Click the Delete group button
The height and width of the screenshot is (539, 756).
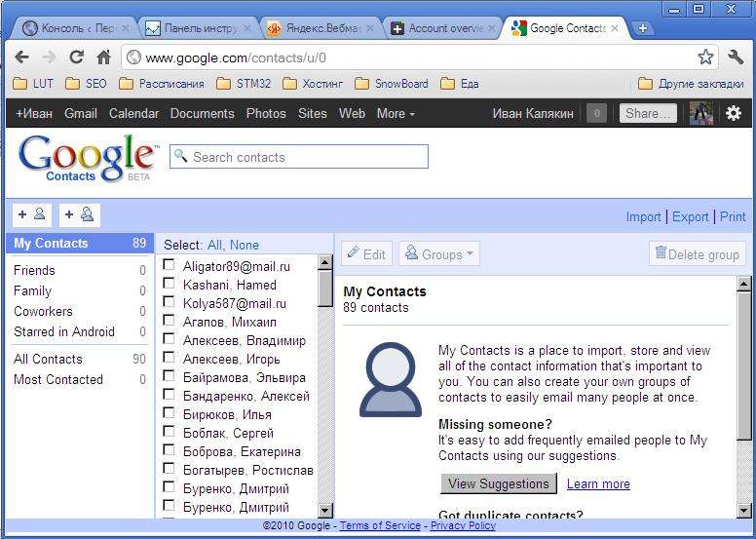tap(698, 253)
